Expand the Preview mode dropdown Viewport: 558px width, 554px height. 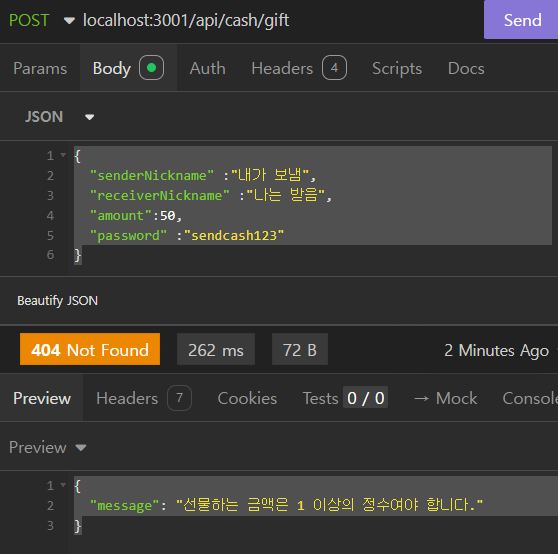pos(48,447)
